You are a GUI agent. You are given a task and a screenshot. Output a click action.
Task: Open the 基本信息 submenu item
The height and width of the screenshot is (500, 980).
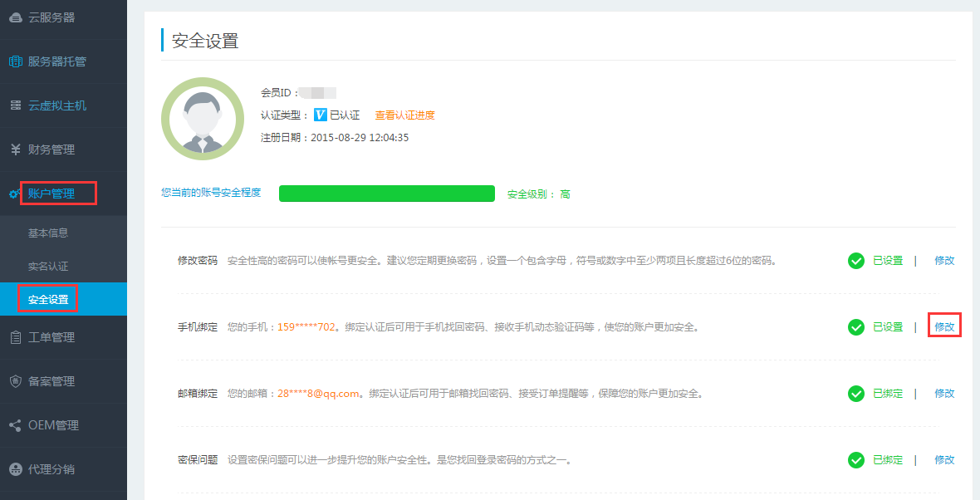48,233
